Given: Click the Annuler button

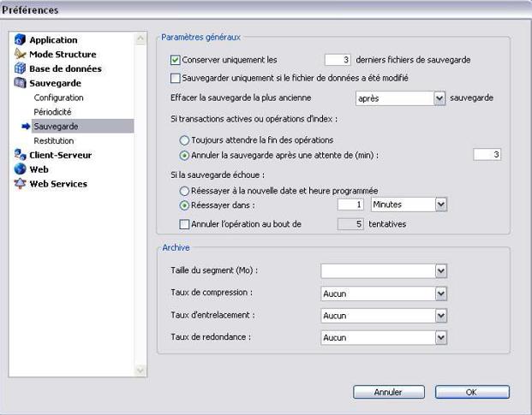Looking at the screenshot, I should tap(388, 392).
